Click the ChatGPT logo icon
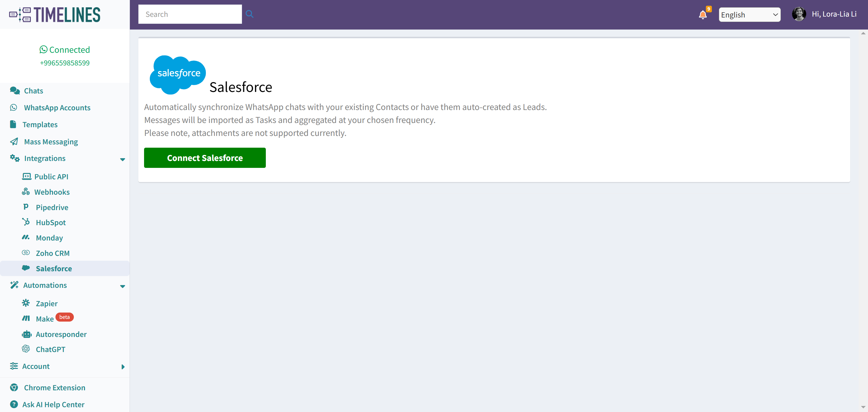This screenshot has width=868, height=412. pos(26,349)
